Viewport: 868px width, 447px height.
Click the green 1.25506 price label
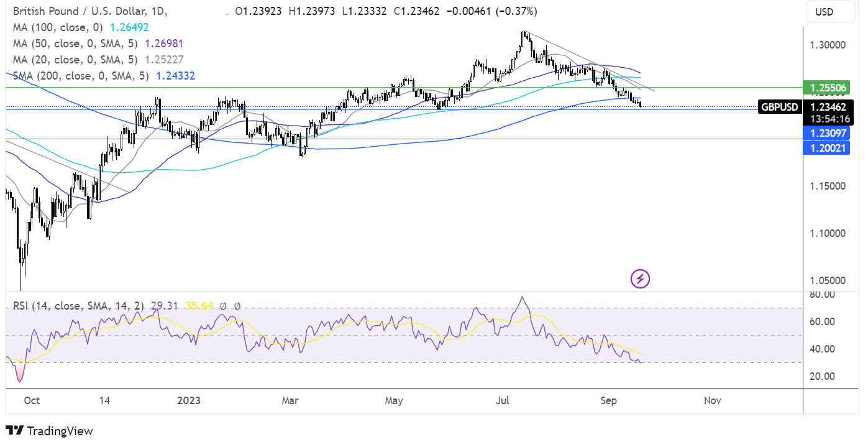pyautogui.click(x=826, y=88)
